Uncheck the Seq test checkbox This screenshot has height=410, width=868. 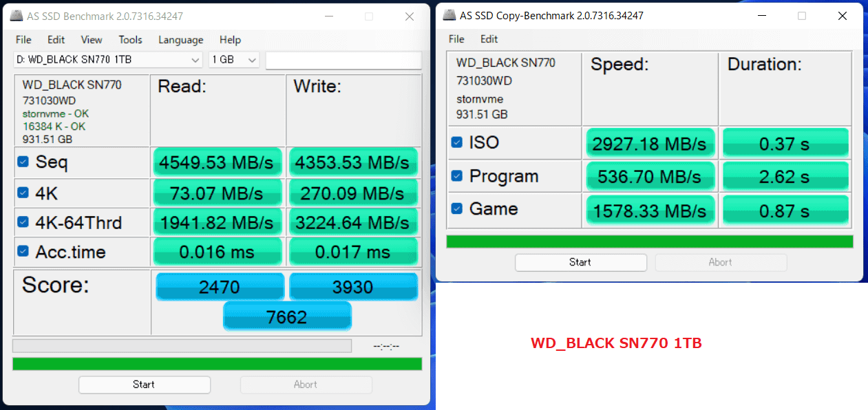23,162
